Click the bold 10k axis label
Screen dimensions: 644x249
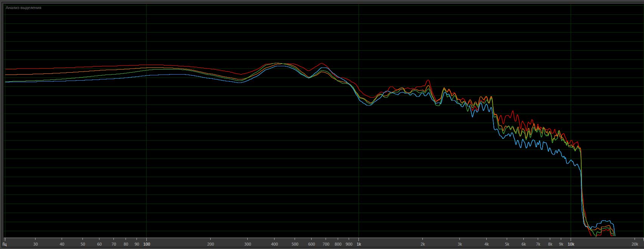(x=571, y=244)
